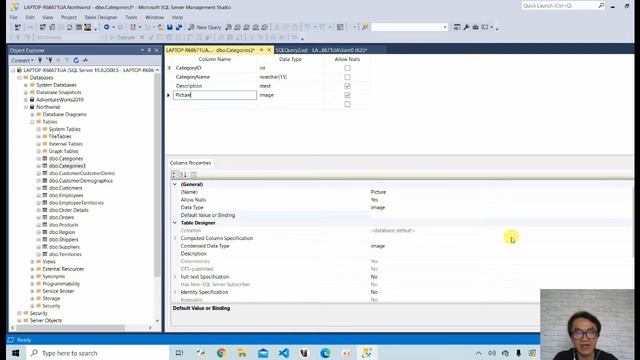Expand the System Databases node
Viewport: 640px width, 360px height.
(x=26, y=85)
